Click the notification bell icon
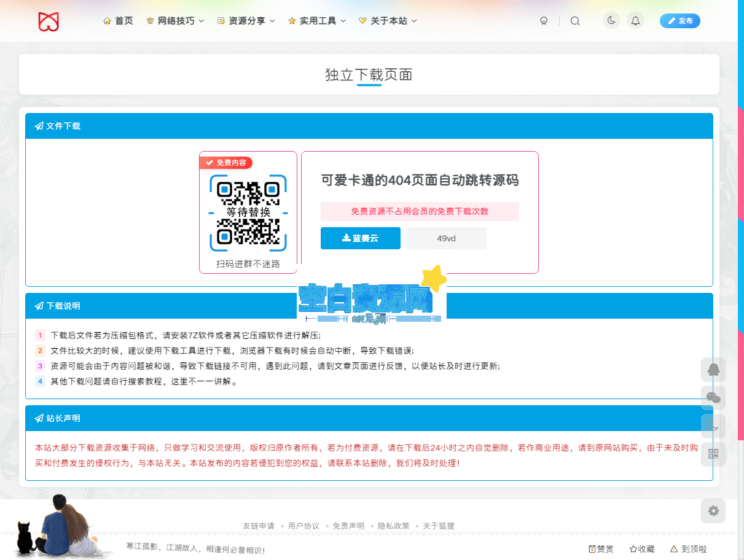This screenshot has width=744, height=560. [x=636, y=20]
